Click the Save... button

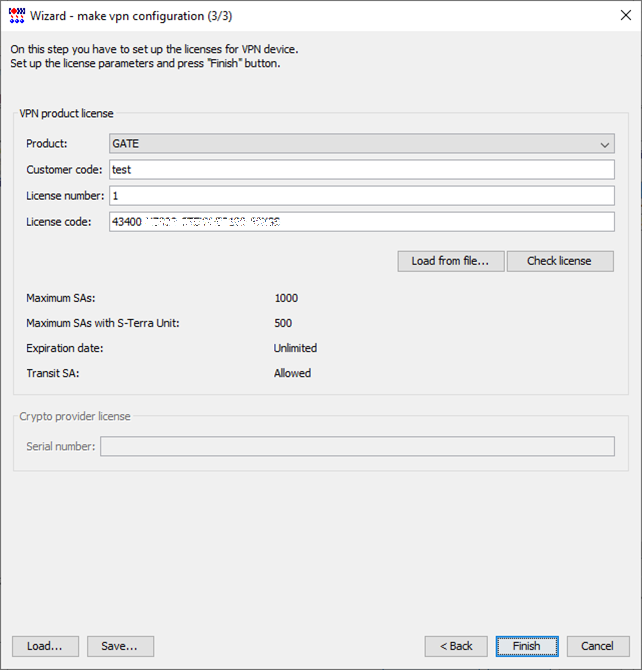tap(119, 646)
